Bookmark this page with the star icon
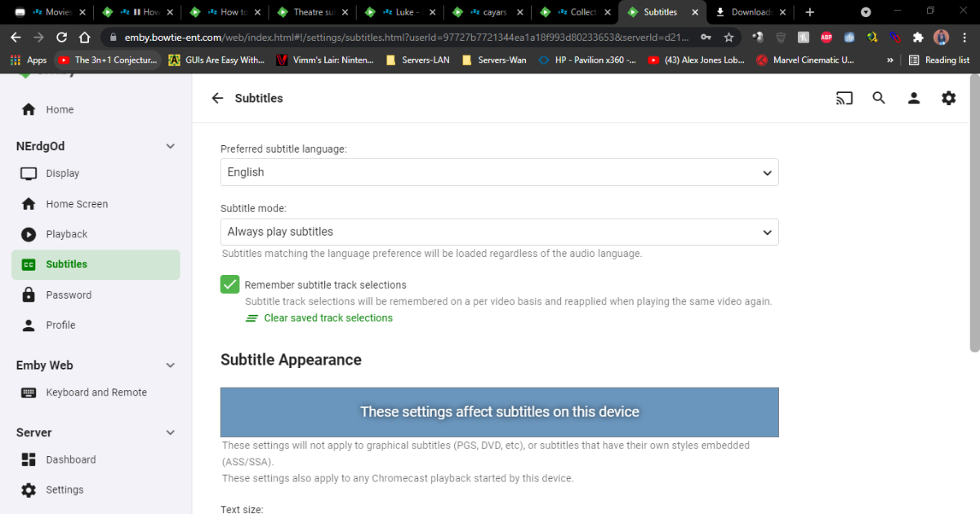Image resolution: width=980 pixels, height=514 pixels. pyautogui.click(x=728, y=38)
